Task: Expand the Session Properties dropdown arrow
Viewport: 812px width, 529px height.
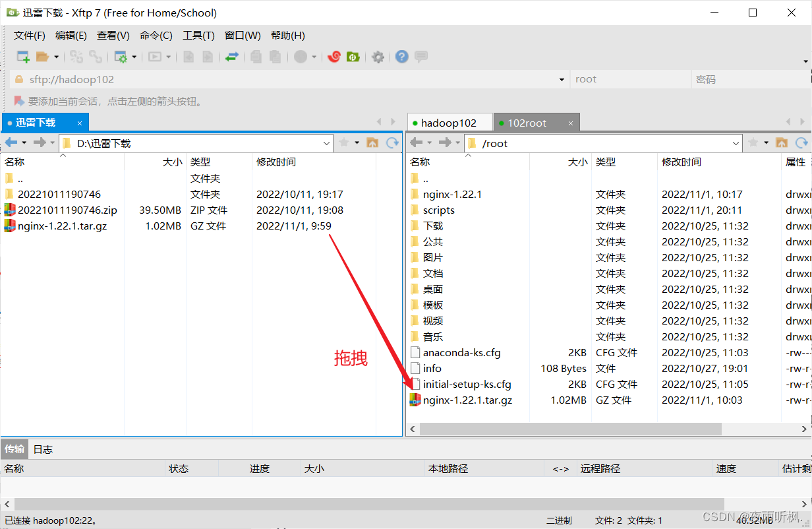Action: 134,57
